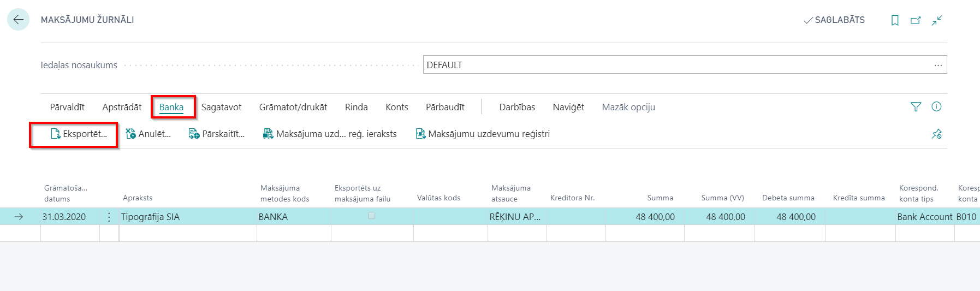Click the empty Kreditora Nr. cell

click(x=576, y=217)
